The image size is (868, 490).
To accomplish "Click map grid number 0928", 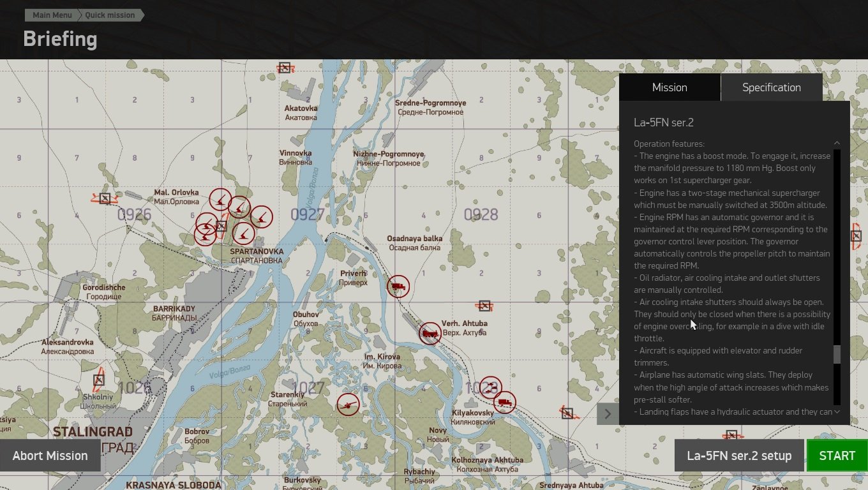I will coord(481,214).
